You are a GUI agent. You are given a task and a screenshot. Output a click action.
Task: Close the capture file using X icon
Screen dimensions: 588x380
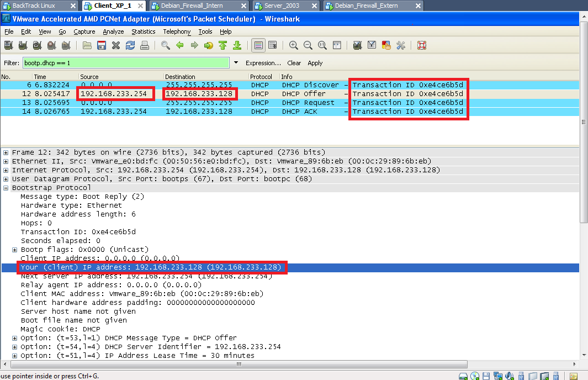click(116, 45)
